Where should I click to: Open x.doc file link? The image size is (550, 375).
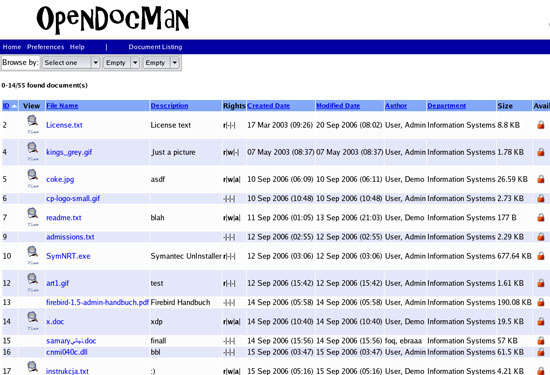click(55, 322)
